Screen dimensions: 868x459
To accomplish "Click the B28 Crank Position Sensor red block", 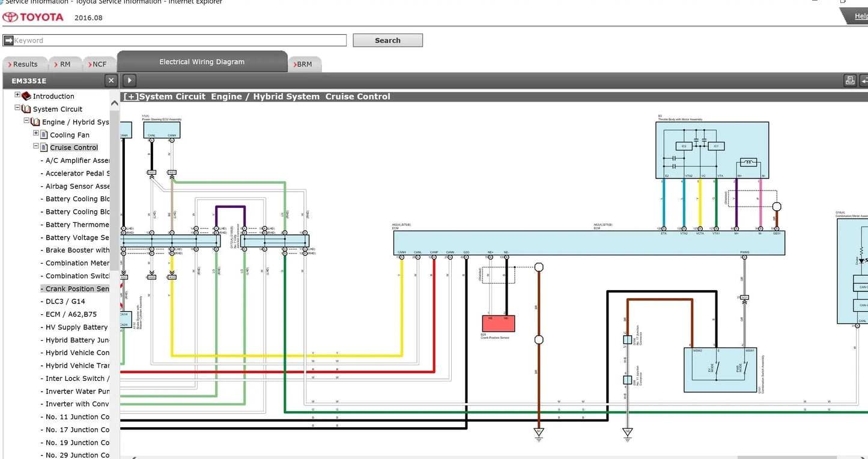I will tap(498, 323).
